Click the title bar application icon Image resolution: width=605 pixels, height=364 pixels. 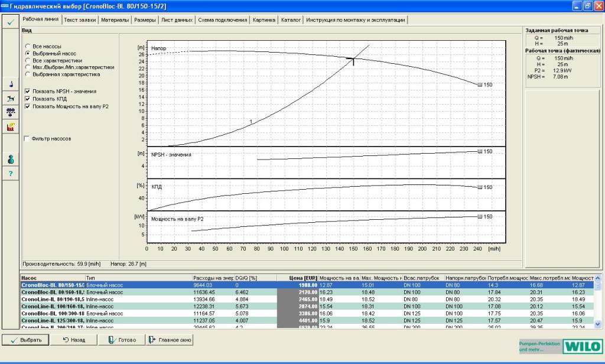tap(5, 6)
